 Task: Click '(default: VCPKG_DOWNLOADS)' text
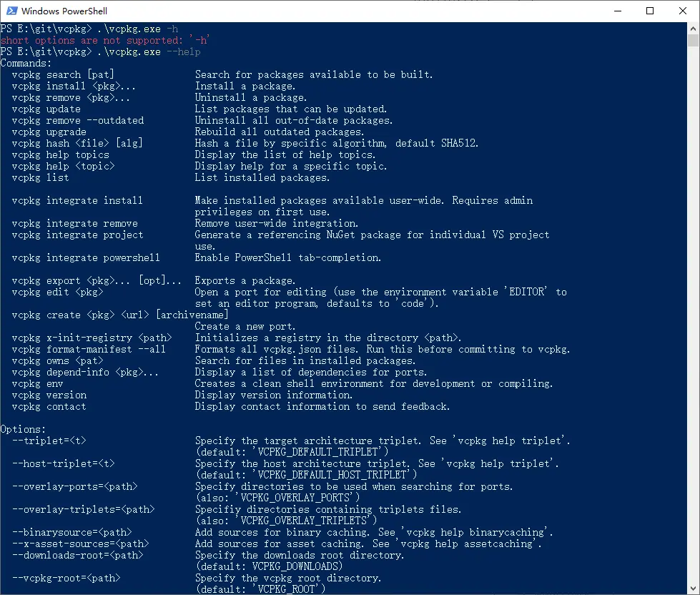(x=269, y=566)
